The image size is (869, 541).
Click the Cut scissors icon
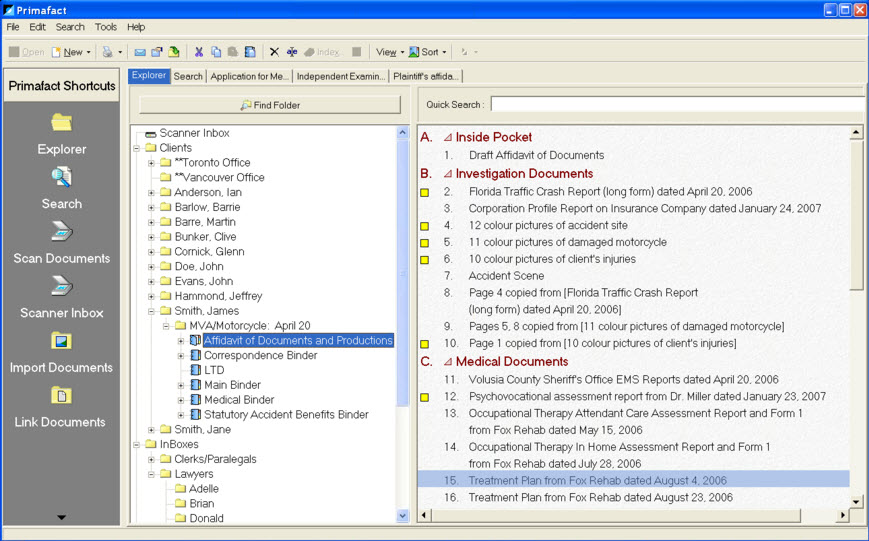tap(198, 52)
